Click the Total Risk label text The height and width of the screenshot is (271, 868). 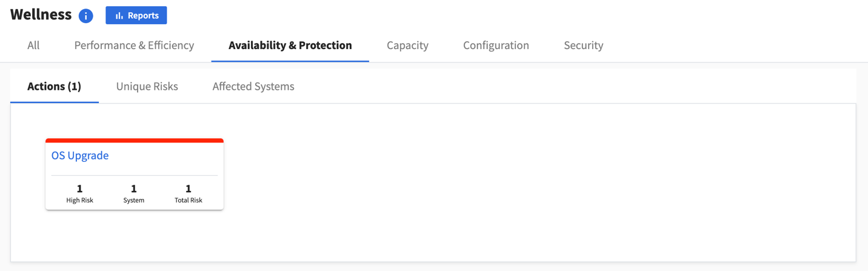point(189,200)
